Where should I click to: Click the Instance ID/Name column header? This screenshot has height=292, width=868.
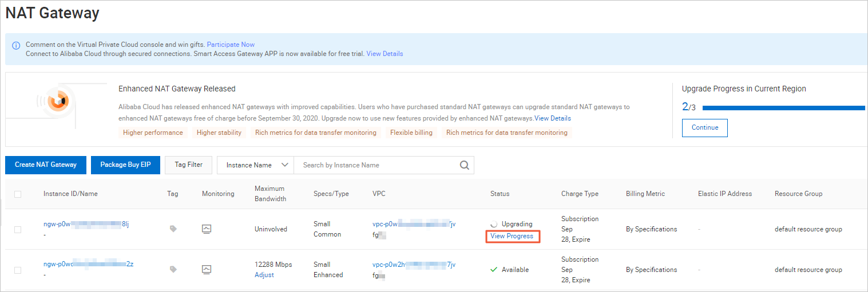pyautogui.click(x=70, y=194)
